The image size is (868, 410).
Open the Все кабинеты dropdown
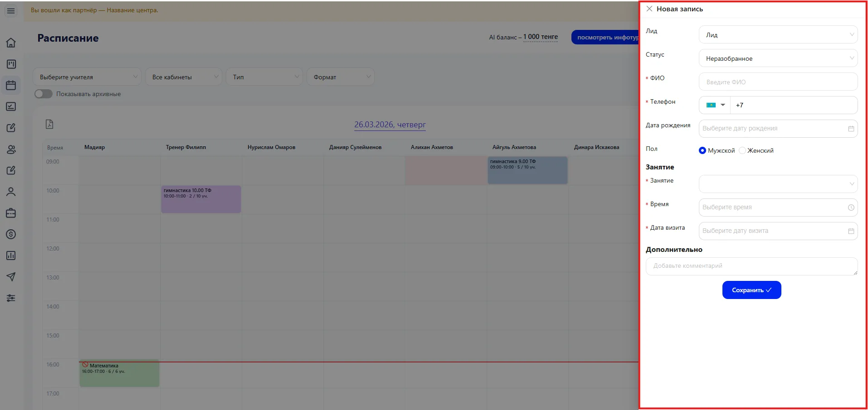184,77
